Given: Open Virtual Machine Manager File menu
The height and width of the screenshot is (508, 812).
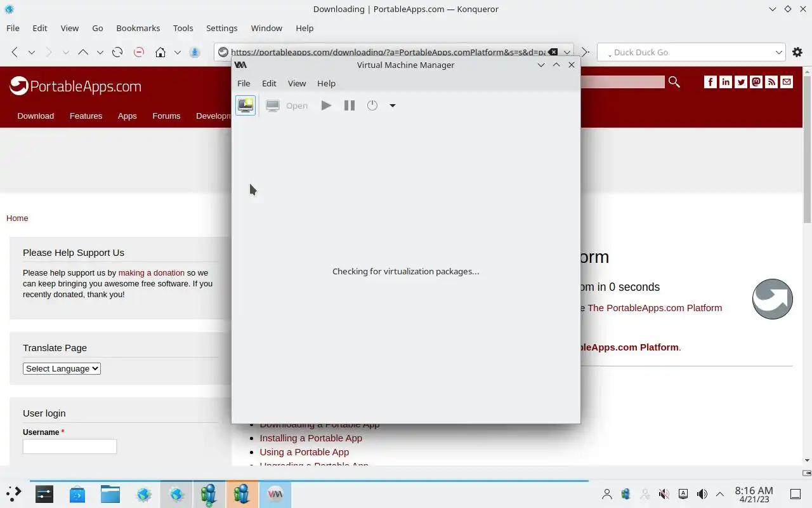Looking at the screenshot, I should (244, 83).
